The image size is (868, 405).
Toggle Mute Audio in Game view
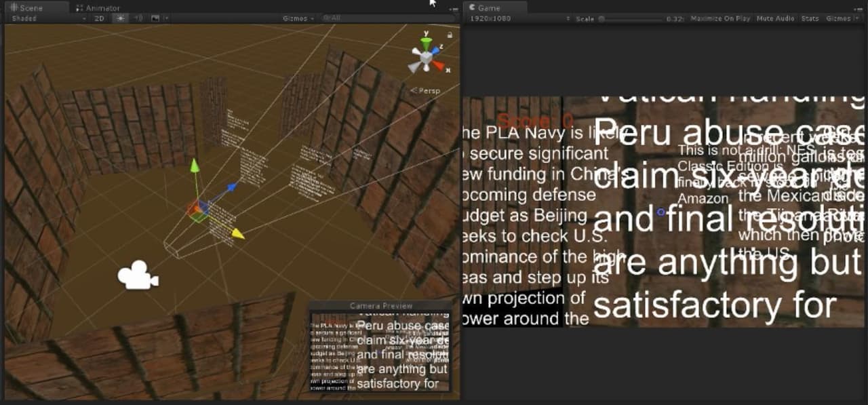[775, 18]
